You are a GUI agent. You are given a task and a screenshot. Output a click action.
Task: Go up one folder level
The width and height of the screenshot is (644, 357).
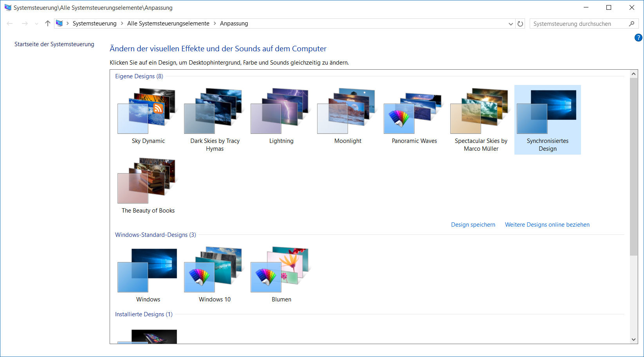point(48,23)
